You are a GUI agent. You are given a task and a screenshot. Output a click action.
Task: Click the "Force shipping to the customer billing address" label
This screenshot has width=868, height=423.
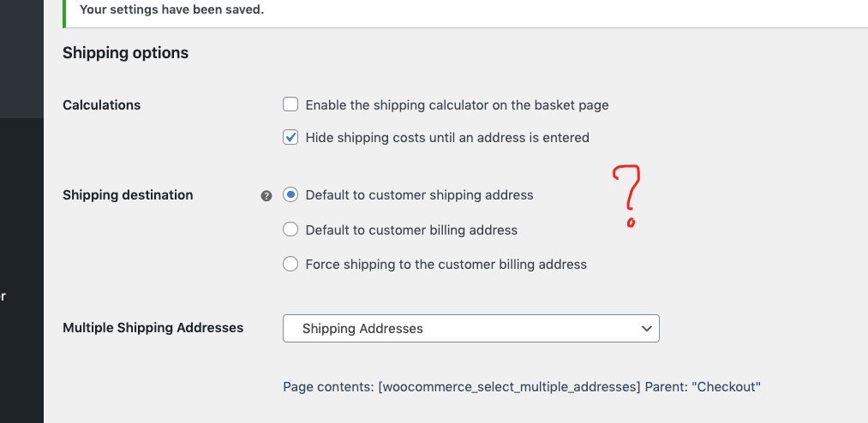(x=446, y=265)
